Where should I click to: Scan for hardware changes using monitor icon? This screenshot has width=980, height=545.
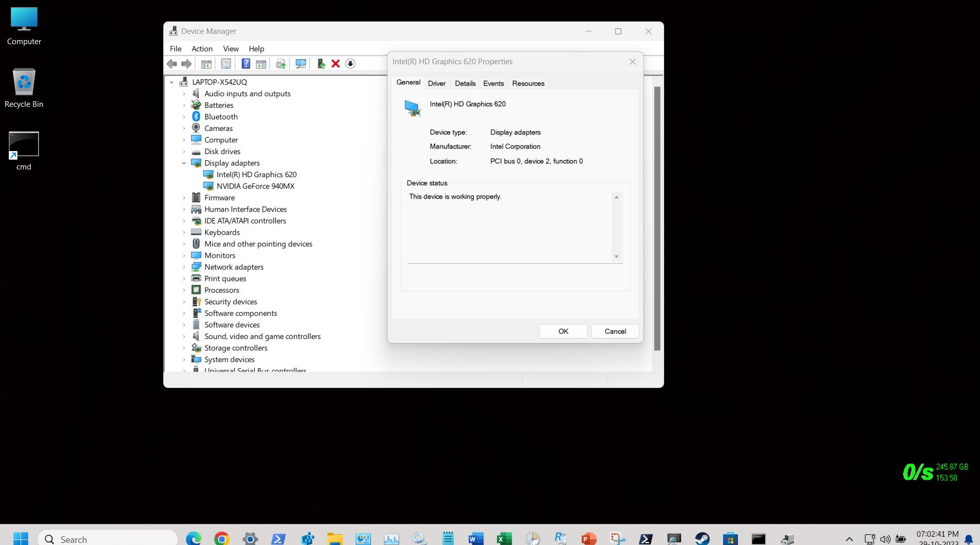[x=301, y=64]
